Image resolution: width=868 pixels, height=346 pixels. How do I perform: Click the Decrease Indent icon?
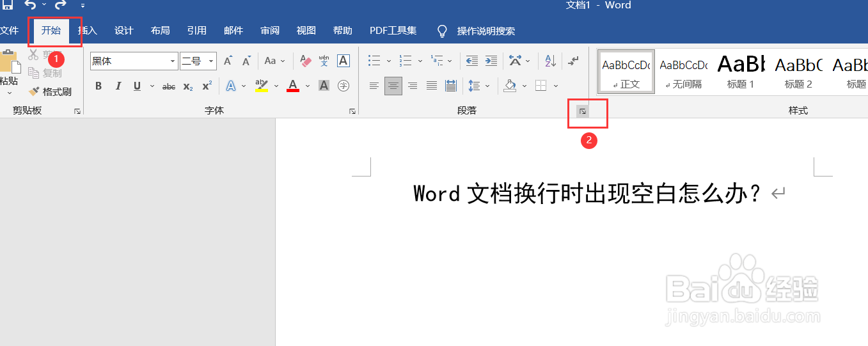coord(472,61)
